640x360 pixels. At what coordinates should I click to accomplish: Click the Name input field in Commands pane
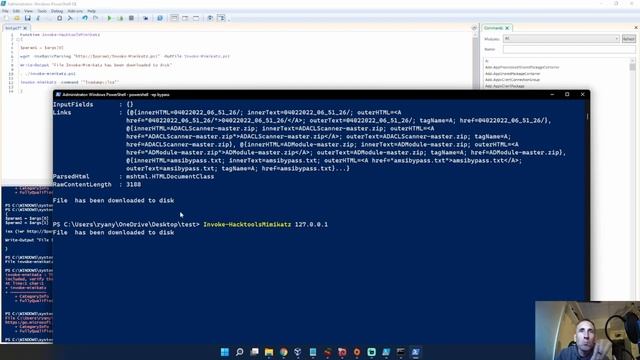pyautogui.click(x=569, y=49)
